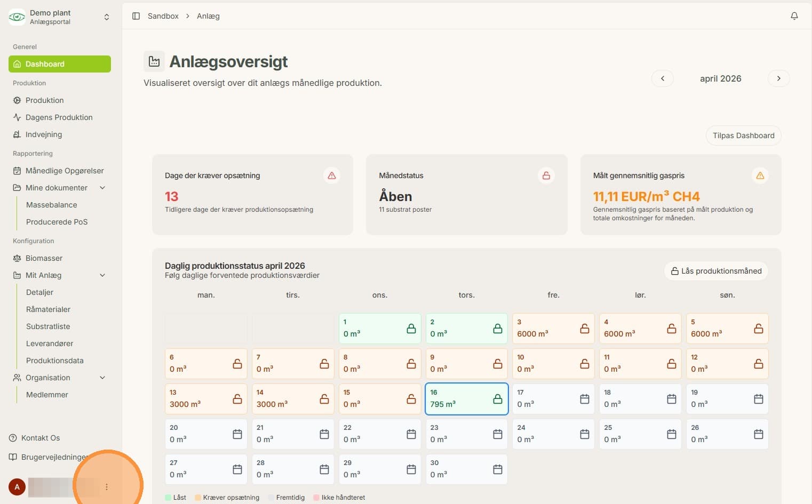Image resolution: width=812 pixels, height=504 pixels.
Task: Open notifications bell icon
Action: tap(794, 16)
